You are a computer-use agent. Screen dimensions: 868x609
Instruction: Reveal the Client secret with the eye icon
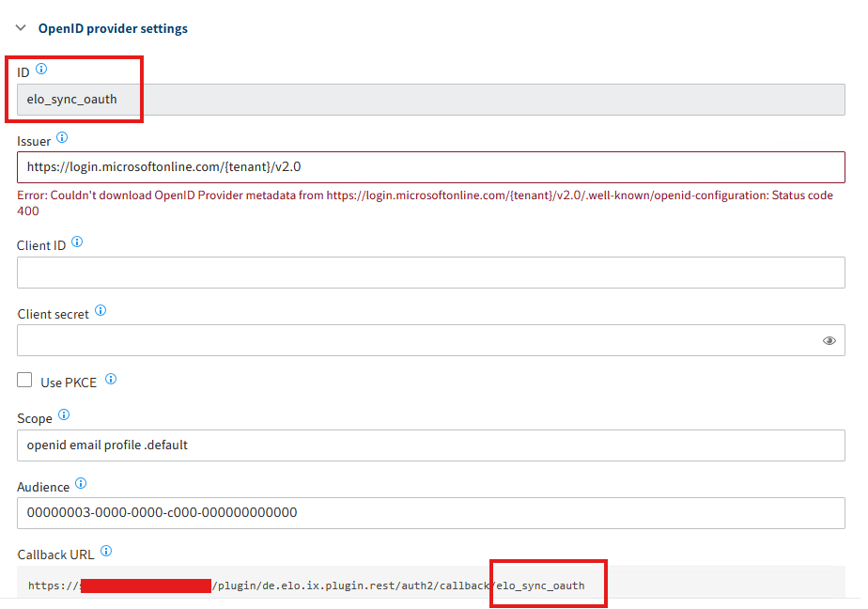[x=829, y=340]
